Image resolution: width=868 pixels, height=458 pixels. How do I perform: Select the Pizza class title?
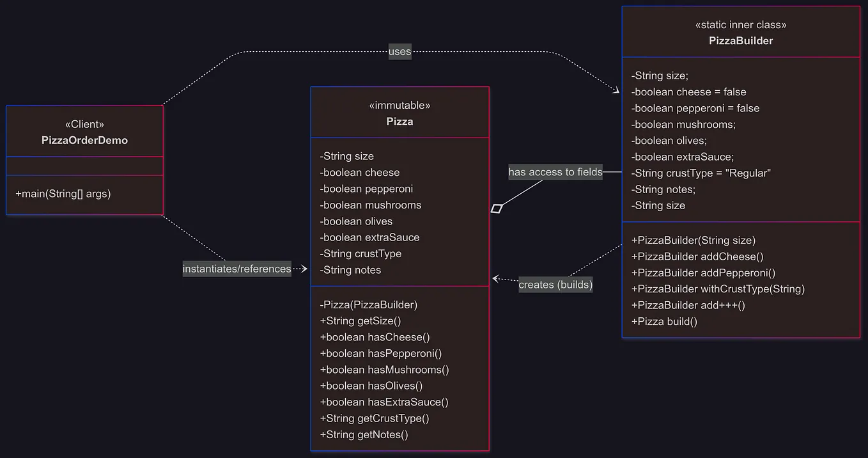(399, 121)
